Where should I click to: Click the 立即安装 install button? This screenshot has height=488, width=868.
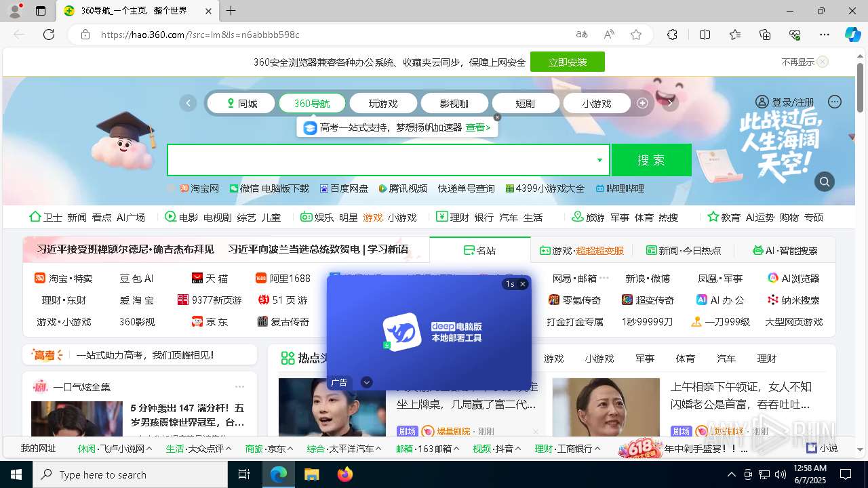[568, 62]
